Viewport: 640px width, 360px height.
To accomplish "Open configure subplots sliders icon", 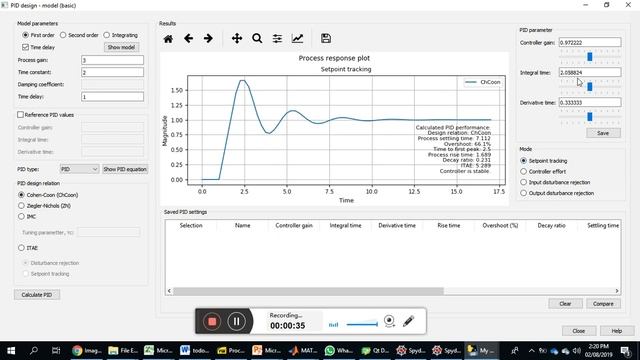I will [277, 39].
